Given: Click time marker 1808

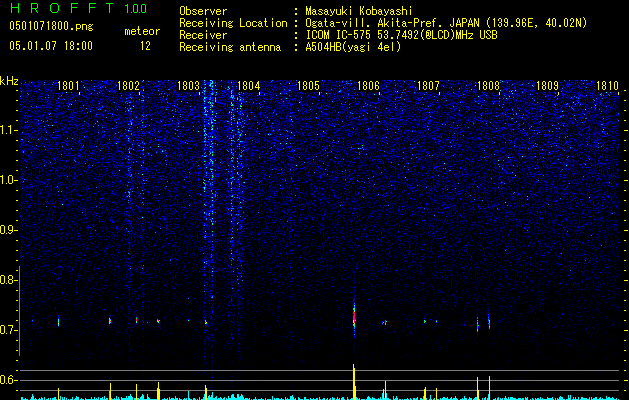Looking at the screenshot, I should [488, 86].
